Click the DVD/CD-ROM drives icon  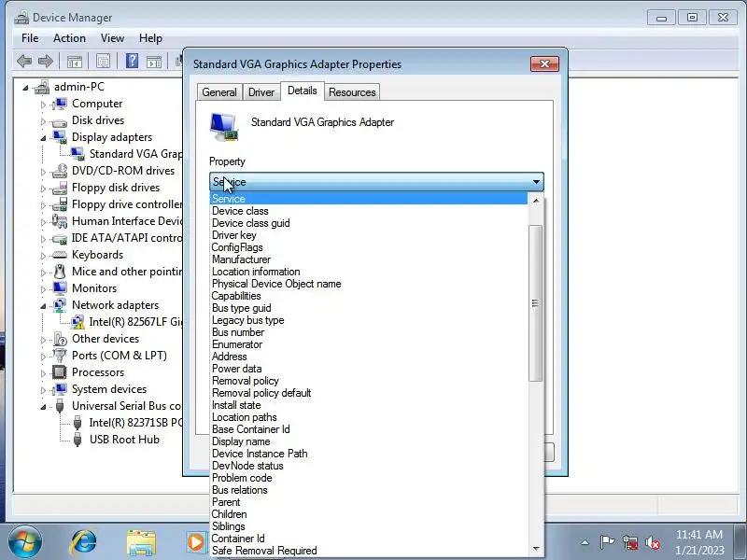[60, 171]
